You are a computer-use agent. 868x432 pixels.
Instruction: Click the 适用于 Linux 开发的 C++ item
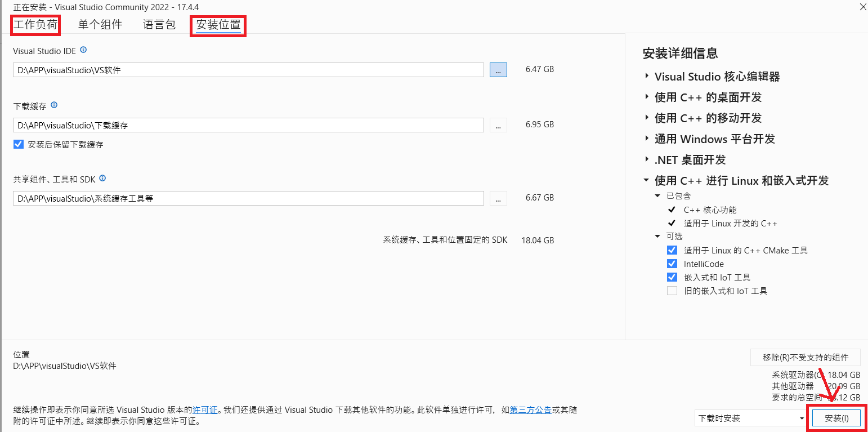click(x=731, y=223)
